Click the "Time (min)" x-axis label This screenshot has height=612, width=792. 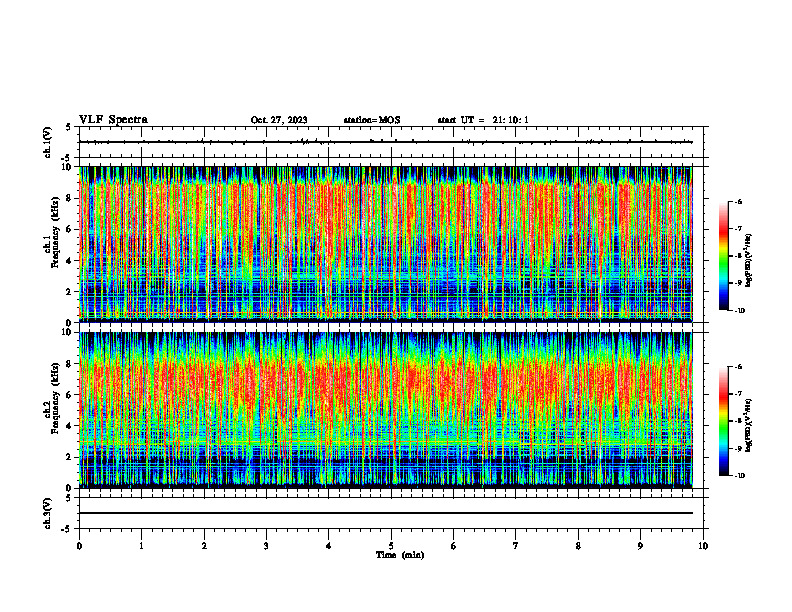click(400, 555)
